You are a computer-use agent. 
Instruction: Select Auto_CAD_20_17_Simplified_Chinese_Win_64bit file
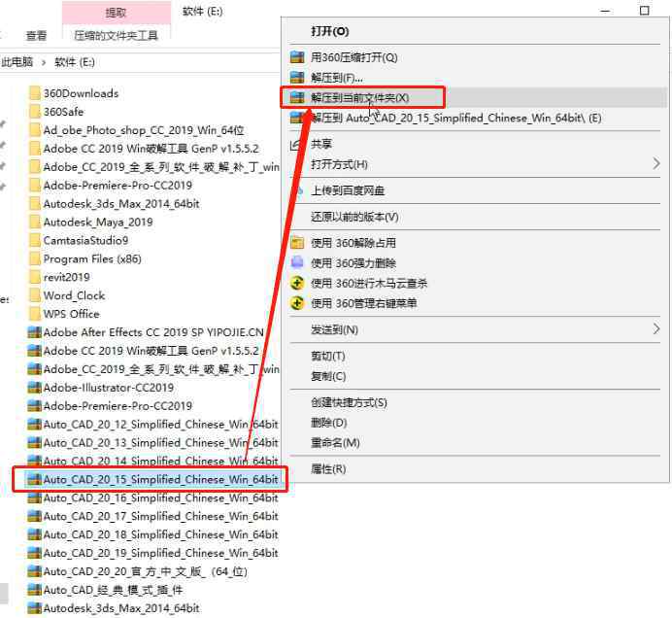click(160, 516)
